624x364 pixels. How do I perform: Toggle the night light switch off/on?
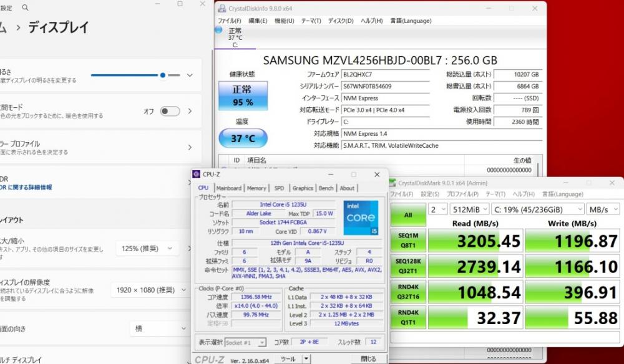pyautogui.click(x=170, y=112)
